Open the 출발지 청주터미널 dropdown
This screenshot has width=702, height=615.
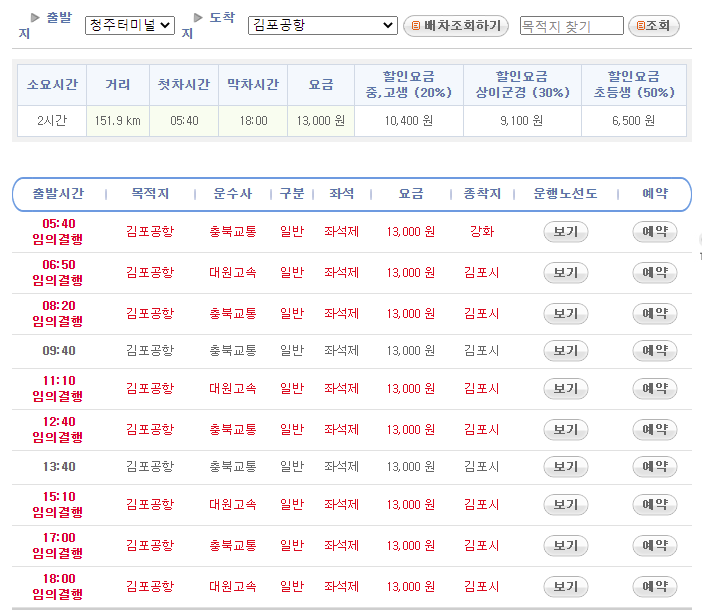pos(130,25)
